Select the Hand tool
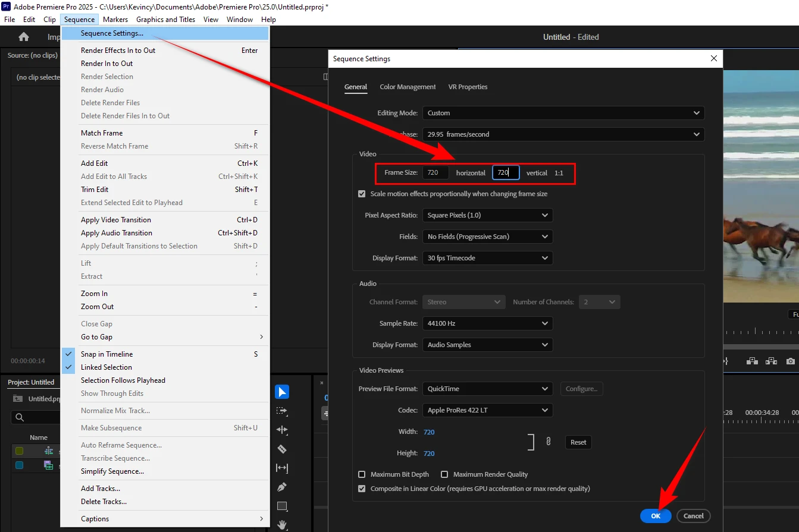This screenshot has height=532, width=799. [x=282, y=525]
